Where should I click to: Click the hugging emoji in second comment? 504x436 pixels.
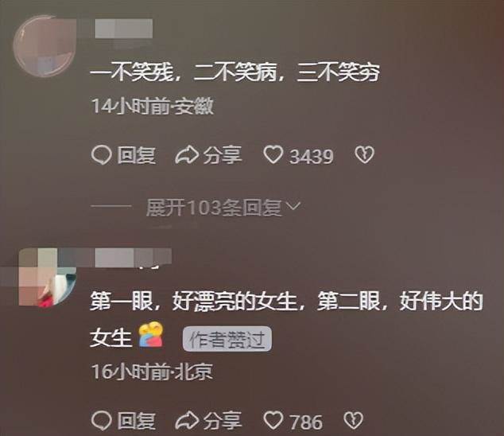[x=151, y=335]
